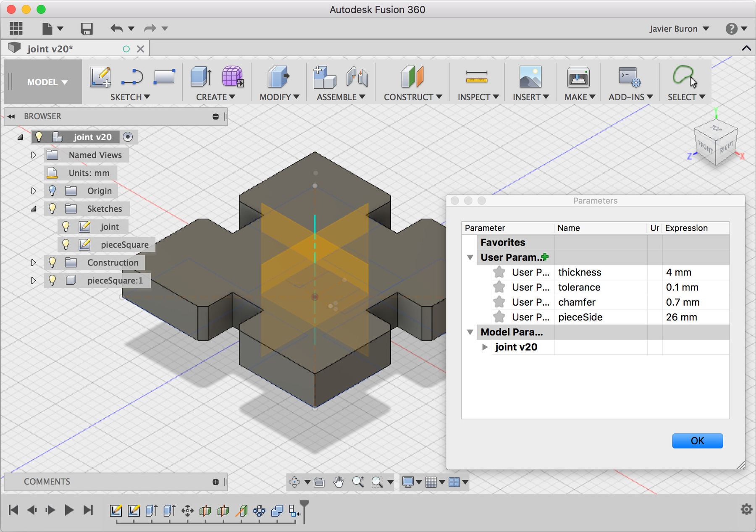Toggle visibility bulb of pieceSquare:1 component
The image size is (756, 532).
[x=52, y=280]
